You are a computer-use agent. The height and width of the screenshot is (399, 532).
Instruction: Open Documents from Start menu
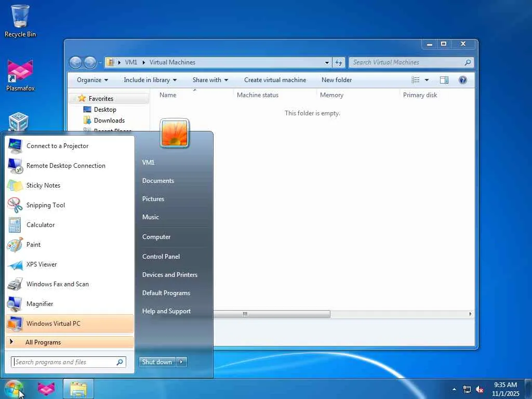[158, 181]
